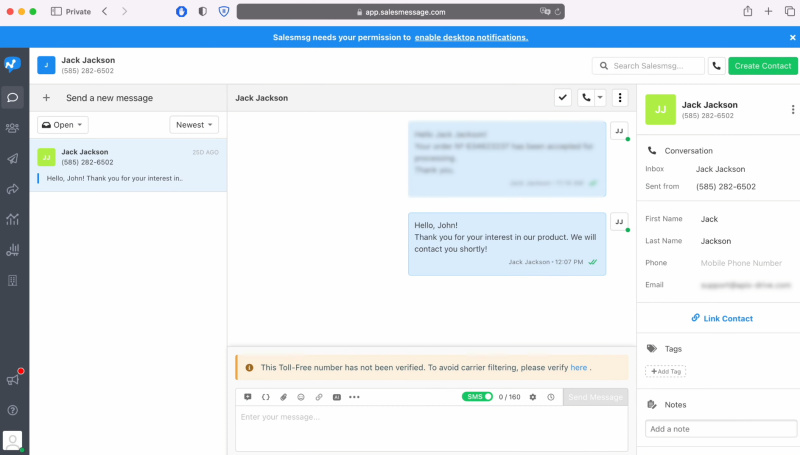Attach a file with the paperclip icon
The image size is (800, 455).
(284, 397)
